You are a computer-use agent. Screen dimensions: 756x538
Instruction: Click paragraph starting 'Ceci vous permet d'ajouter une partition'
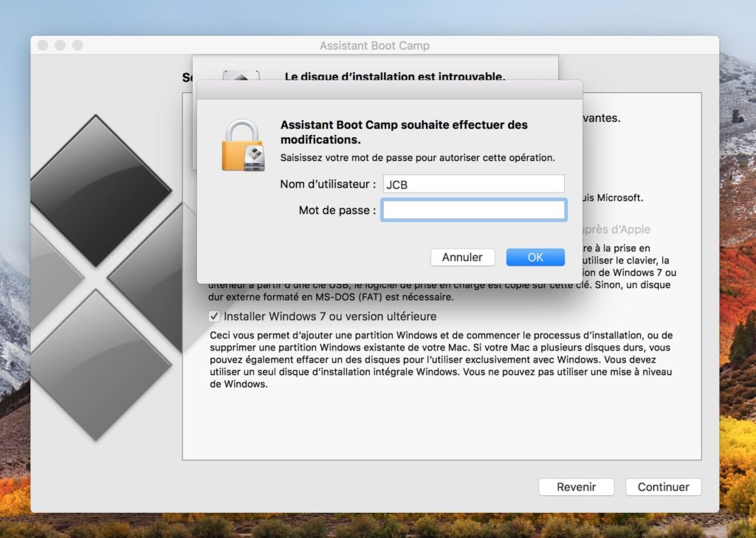tap(441, 359)
